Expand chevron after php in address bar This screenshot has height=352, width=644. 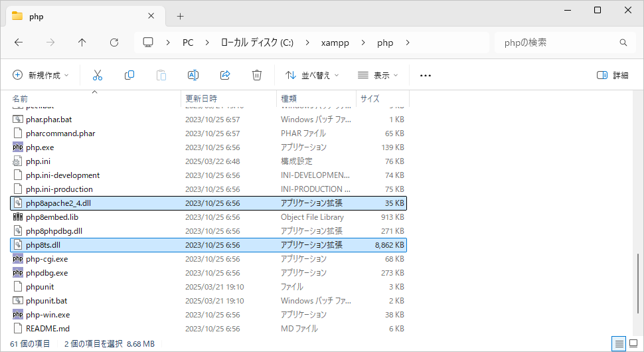[x=408, y=43]
